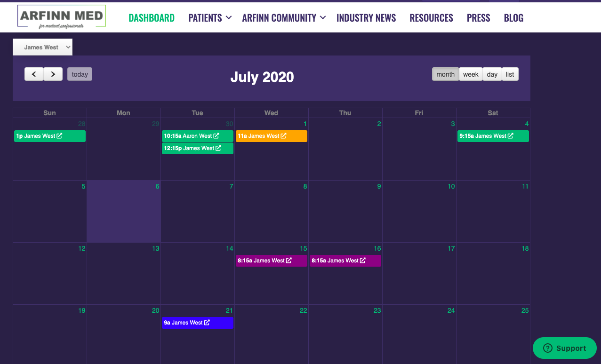Open external link icon on July 15 8:15a event
The image size is (601, 364).
click(x=289, y=261)
